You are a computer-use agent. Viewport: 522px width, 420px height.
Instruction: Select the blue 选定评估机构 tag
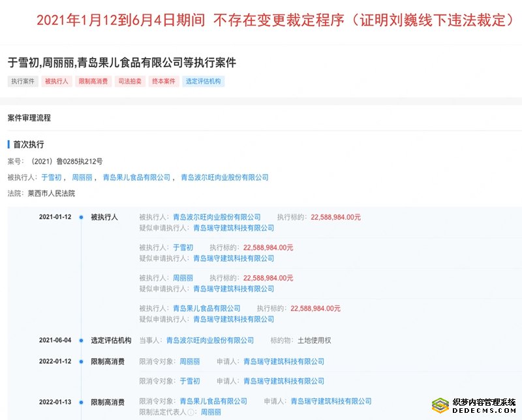(x=203, y=82)
